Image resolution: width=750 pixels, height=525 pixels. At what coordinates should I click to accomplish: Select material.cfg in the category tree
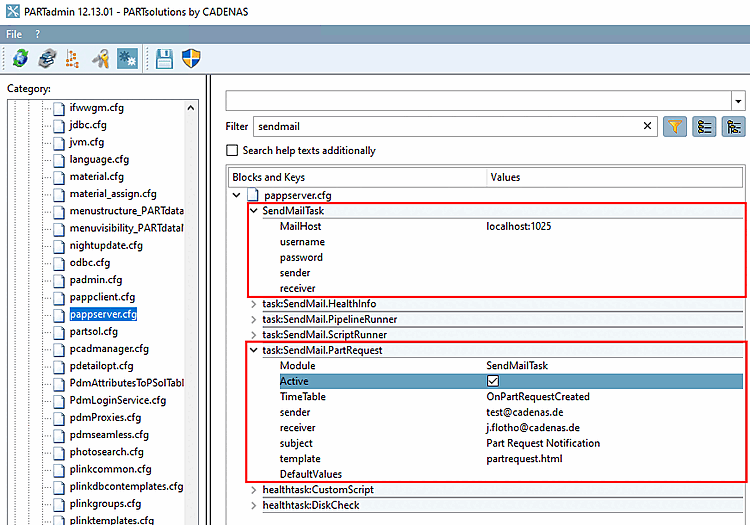pyautogui.click(x=97, y=176)
